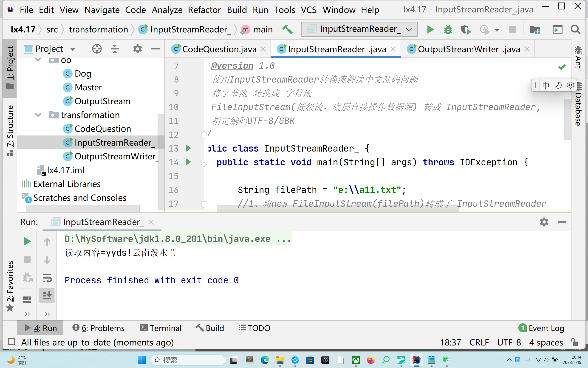Collapse the transformation package folder
The width and height of the screenshot is (588, 368).
pos(38,115)
